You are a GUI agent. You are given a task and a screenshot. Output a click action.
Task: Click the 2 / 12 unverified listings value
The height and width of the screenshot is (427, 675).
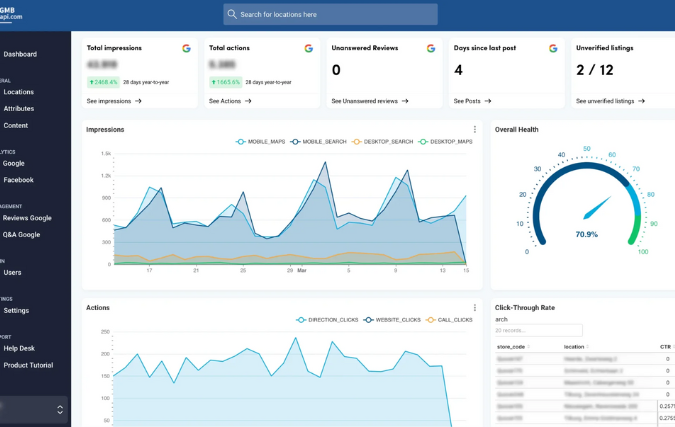pos(594,70)
